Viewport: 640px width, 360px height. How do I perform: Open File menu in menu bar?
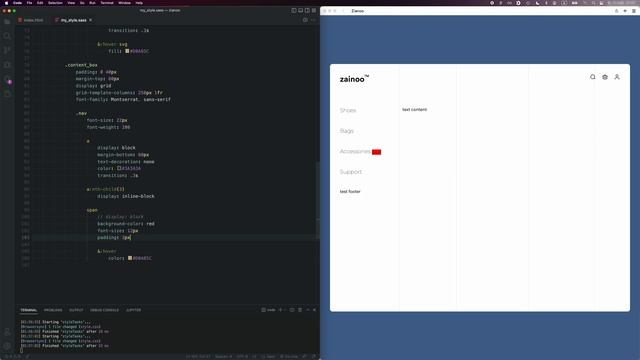point(29,3)
